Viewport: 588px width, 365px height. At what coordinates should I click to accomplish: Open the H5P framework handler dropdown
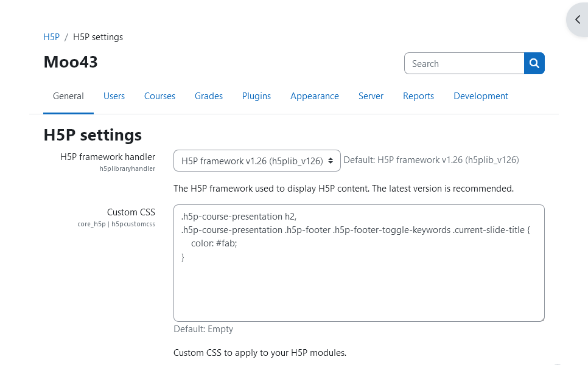257,161
